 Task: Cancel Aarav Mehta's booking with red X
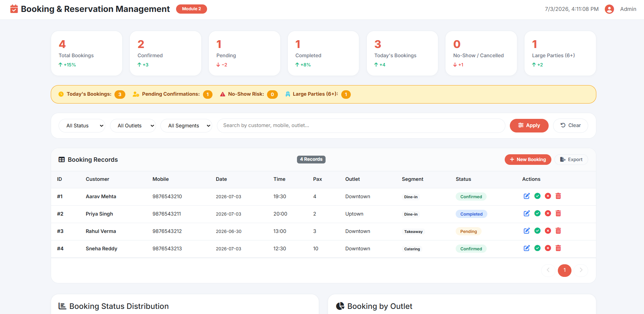[x=548, y=196]
